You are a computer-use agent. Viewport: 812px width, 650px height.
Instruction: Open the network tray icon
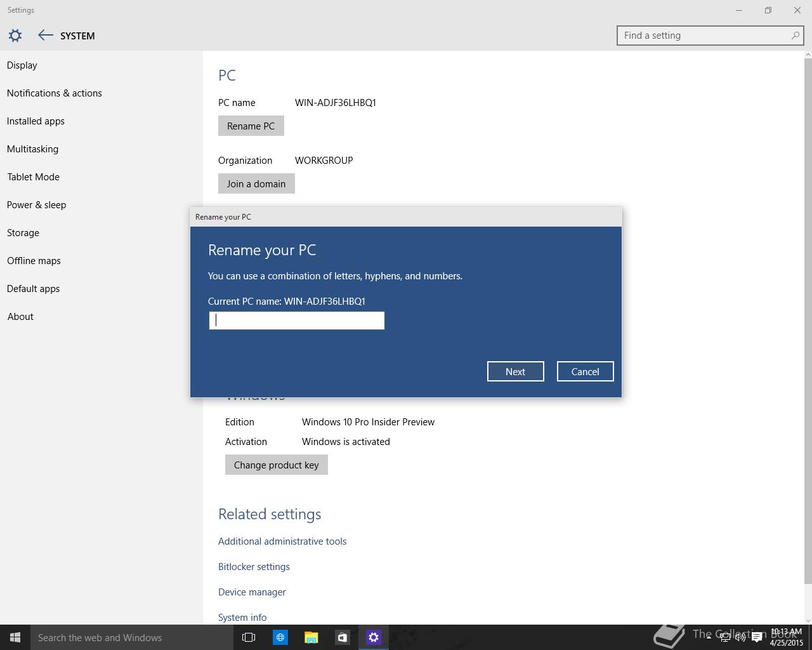point(724,637)
